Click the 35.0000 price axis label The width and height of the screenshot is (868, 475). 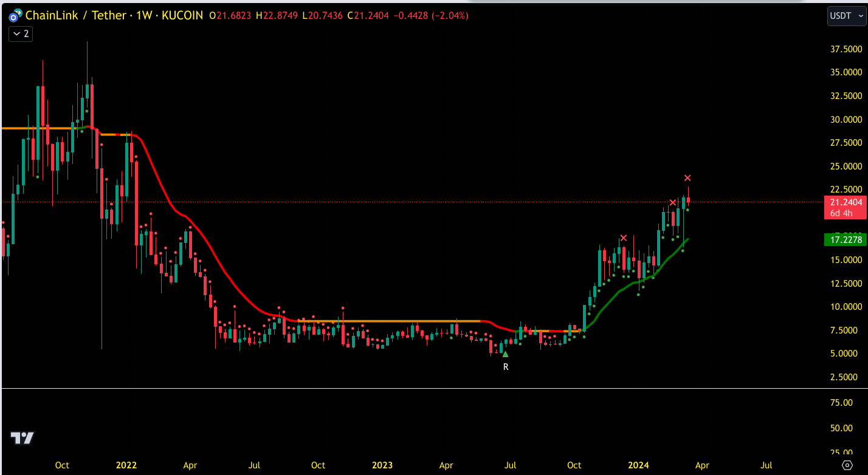(x=846, y=72)
